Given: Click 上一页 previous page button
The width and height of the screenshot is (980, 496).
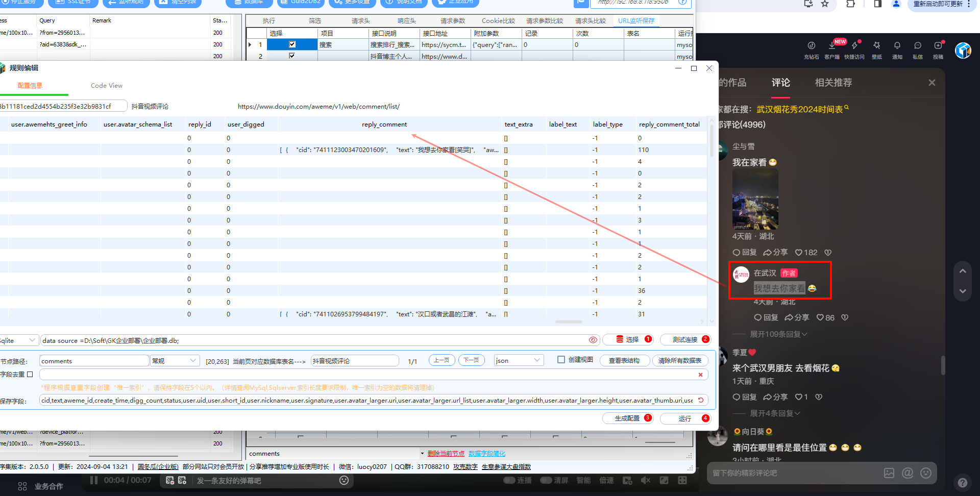Looking at the screenshot, I should click(442, 360).
